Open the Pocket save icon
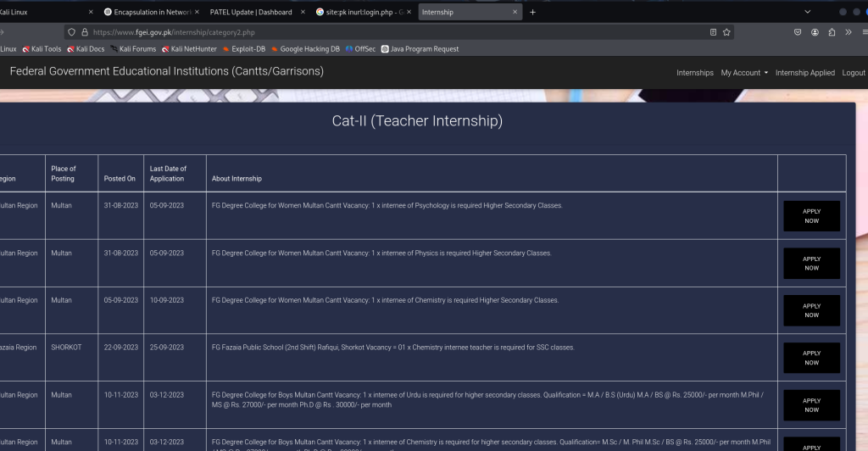This screenshot has width=868, height=451. point(798,32)
